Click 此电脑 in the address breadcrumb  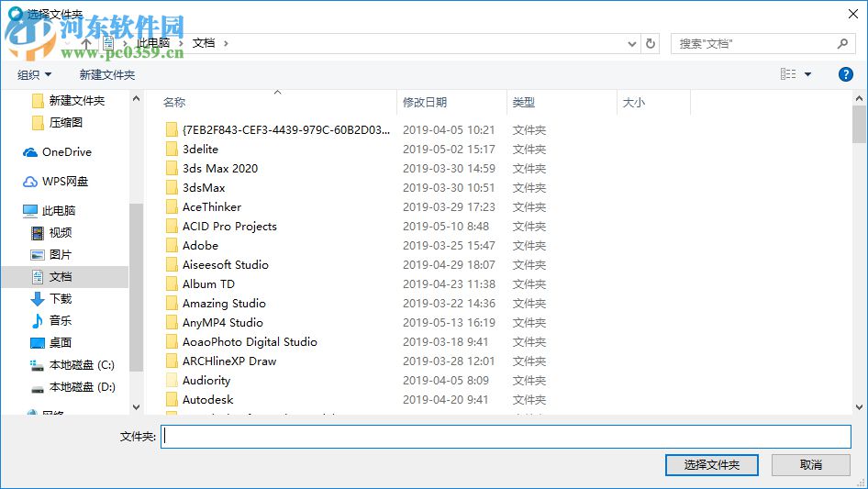click(153, 43)
